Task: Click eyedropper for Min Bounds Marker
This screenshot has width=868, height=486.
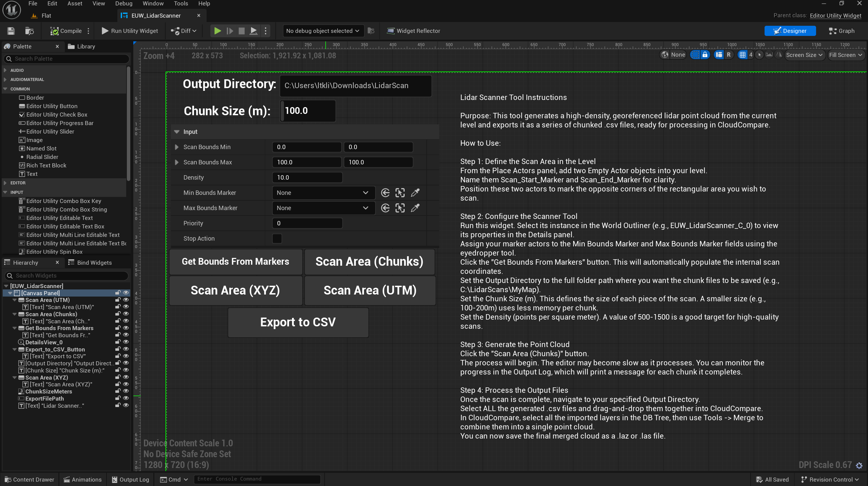Action: [415, 193]
